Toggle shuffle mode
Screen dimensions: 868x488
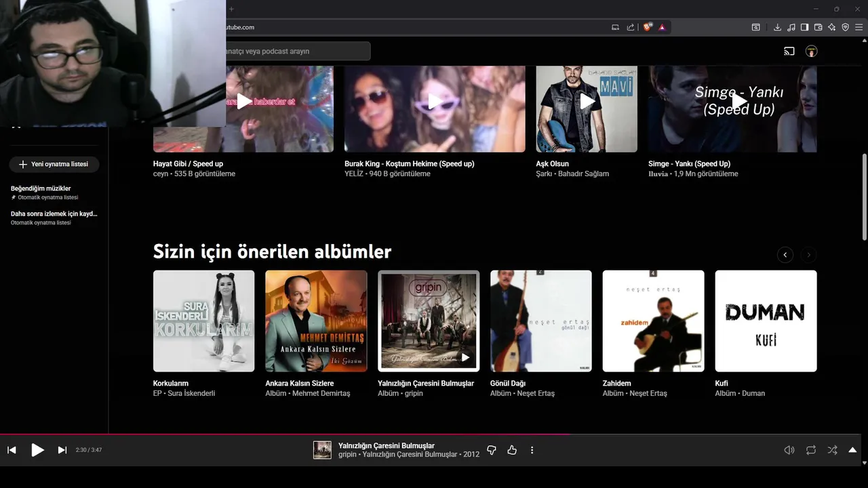[x=832, y=450]
